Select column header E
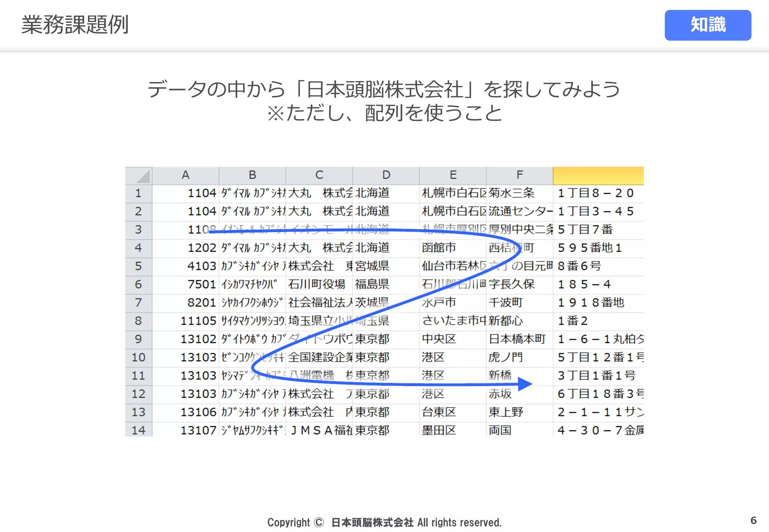This screenshot has width=769, height=532. click(x=453, y=176)
